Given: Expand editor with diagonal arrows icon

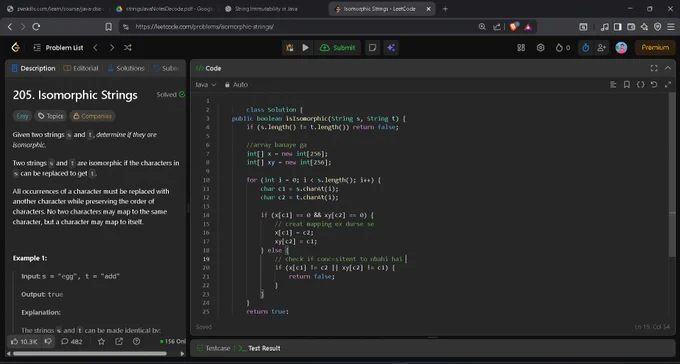Looking at the screenshot, I should [668, 85].
